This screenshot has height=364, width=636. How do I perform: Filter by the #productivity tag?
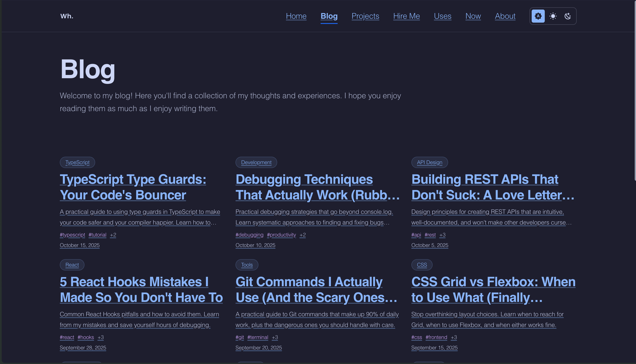coord(281,235)
